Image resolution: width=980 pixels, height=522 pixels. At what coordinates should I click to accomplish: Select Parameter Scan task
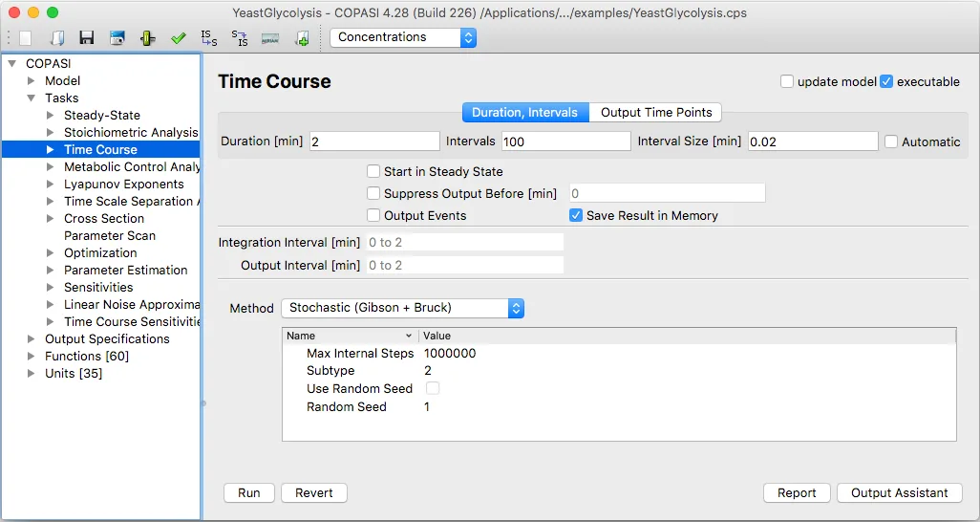click(110, 236)
